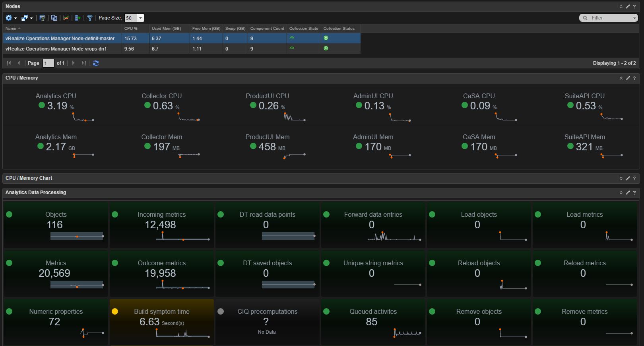Collapse the CPU / Memory widget
This screenshot has width=644, height=346.
click(x=621, y=78)
